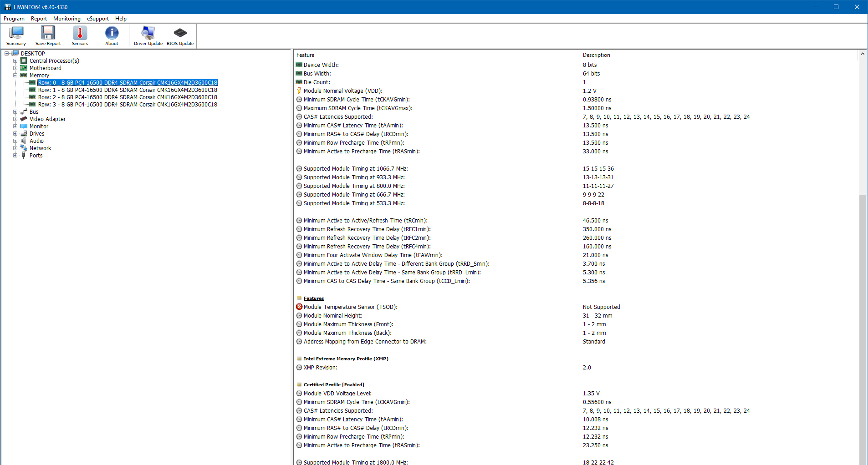Select memory Row: 2 Corsair module
This screenshot has width=868, height=465.
(x=128, y=97)
